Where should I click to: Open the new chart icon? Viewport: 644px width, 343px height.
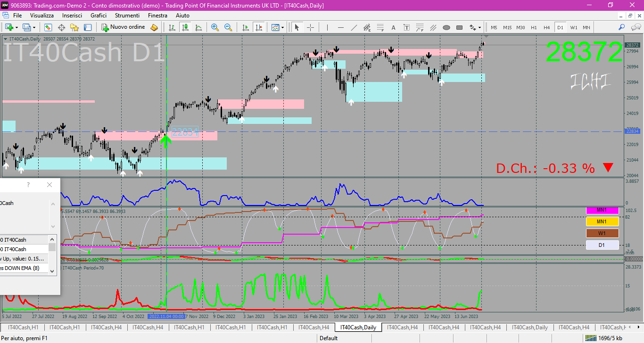pyautogui.click(x=9, y=27)
